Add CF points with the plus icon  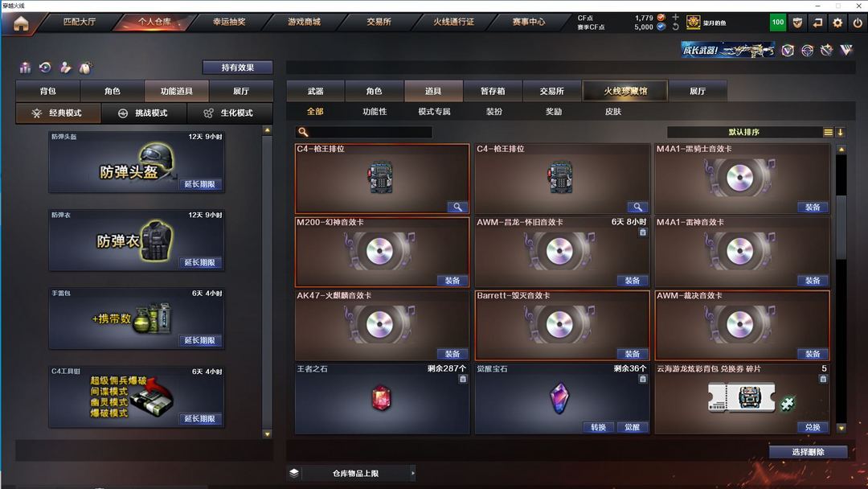tap(675, 17)
